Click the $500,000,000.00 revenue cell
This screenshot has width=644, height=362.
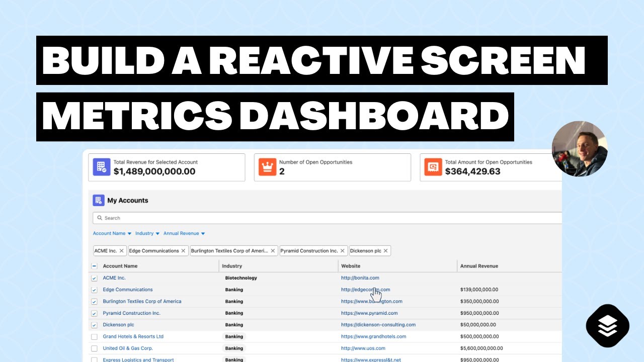(479, 336)
